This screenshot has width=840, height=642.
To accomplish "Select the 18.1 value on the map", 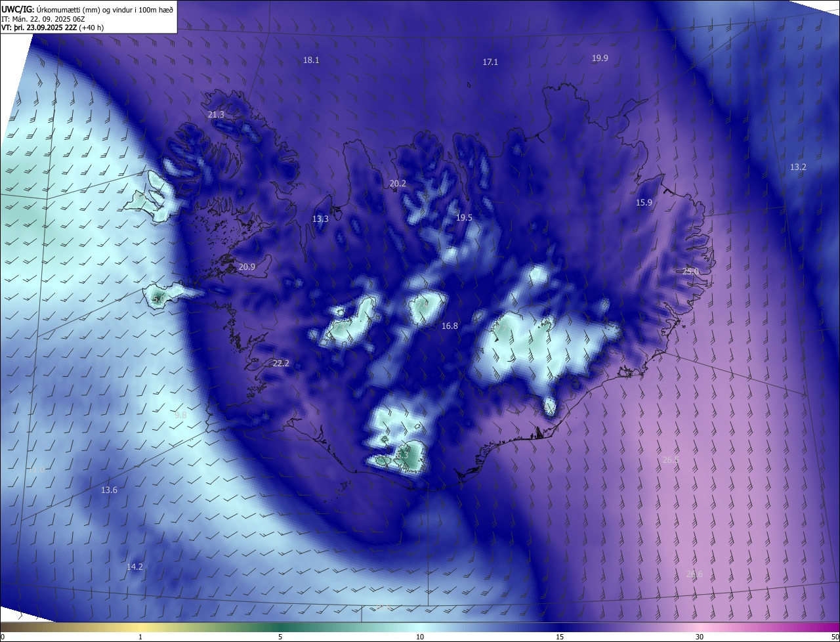I will pyautogui.click(x=311, y=60).
